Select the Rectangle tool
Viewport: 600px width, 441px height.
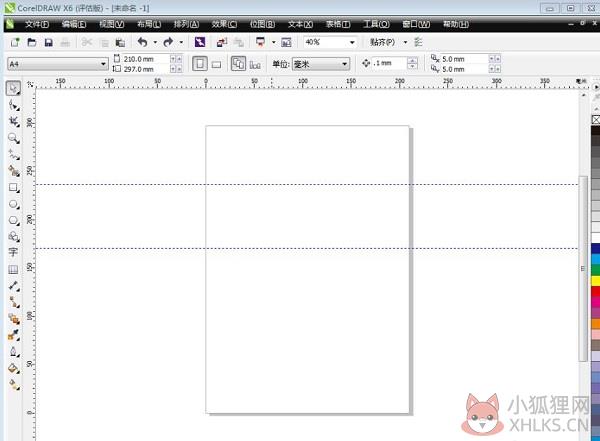pyautogui.click(x=14, y=188)
